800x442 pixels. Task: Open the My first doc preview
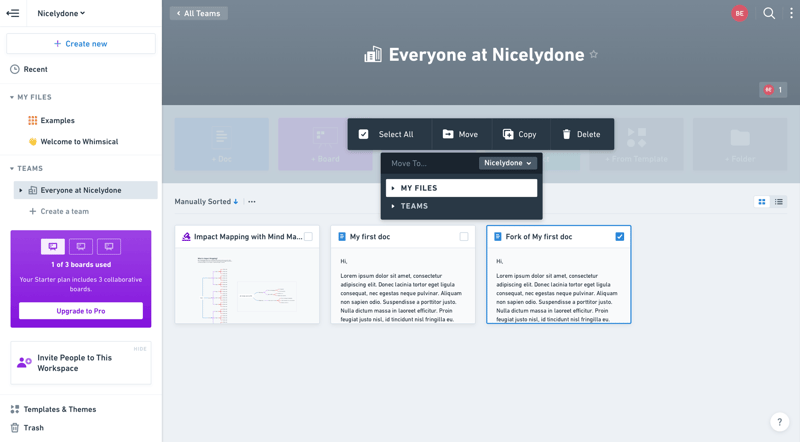click(403, 286)
